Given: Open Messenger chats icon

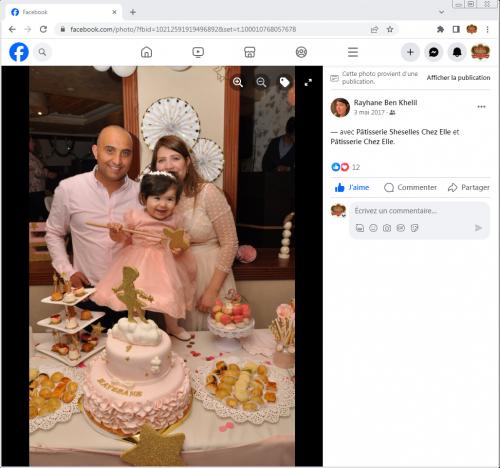Looking at the screenshot, I should (434, 52).
